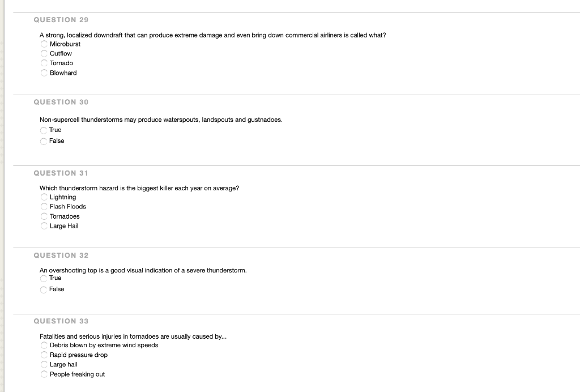Select Debris blown by extreme wind speeds

pyautogui.click(x=44, y=344)
